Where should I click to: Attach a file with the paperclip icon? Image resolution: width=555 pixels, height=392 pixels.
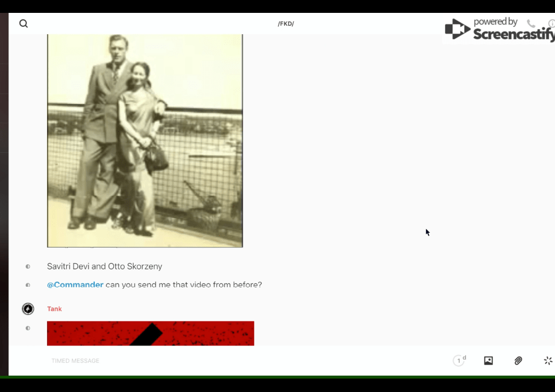coord(518,361)
